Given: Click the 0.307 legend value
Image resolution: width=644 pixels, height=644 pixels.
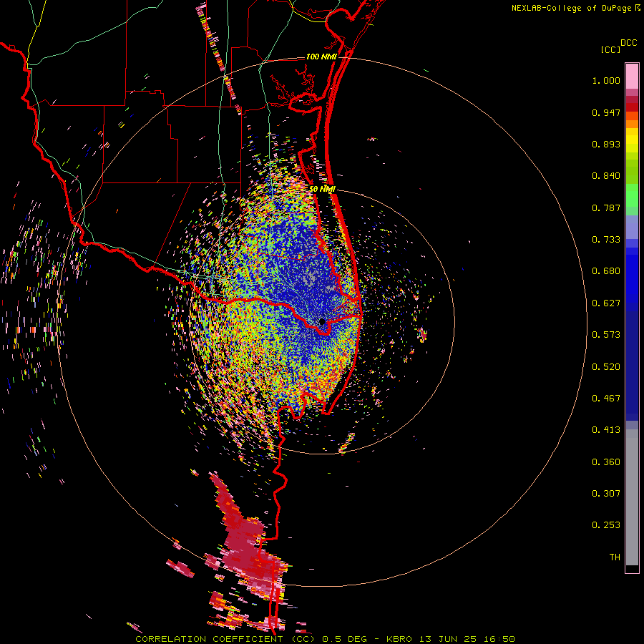Looking at the screenshot, I should pos(606,494).
